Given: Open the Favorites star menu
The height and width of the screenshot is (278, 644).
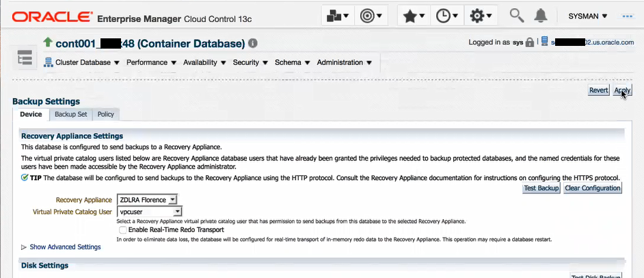Looking at the screenshot, I should click(x=414, y=16).
